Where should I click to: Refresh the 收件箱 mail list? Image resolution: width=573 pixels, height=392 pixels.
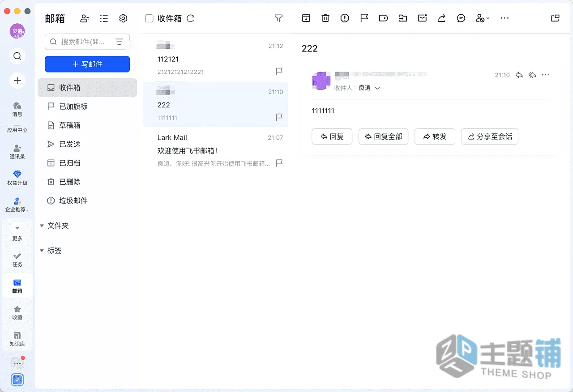[x=191, y=18]
